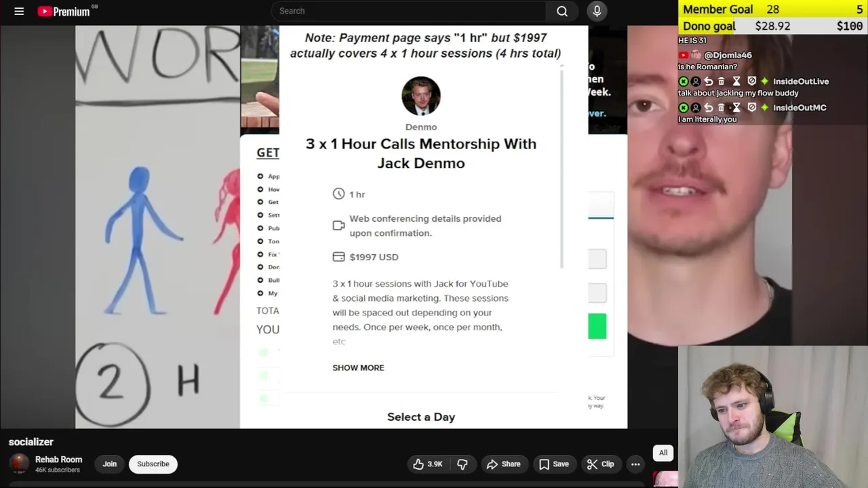Delete the InsideOutLive message via the trash icon
Image resolution: width=868 pixels, height=488 pixels.
click(722, 81)
